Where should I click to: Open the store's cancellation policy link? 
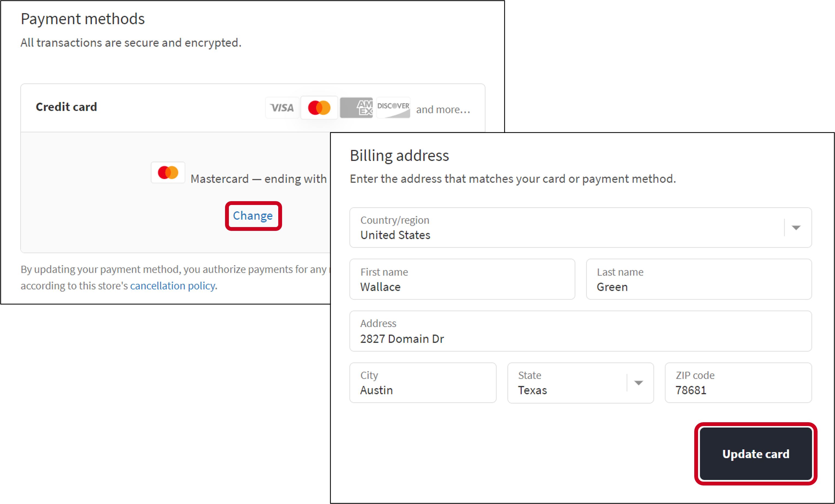coord(172,286)
